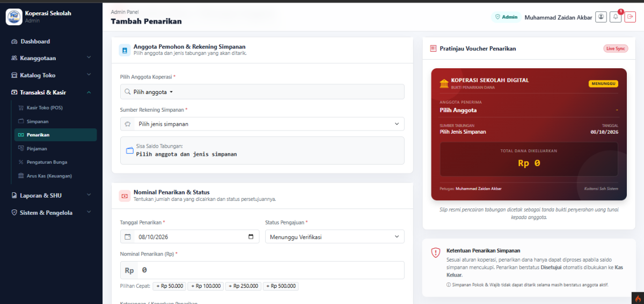Click the red shield warning icon

click(x=435, y=253)
